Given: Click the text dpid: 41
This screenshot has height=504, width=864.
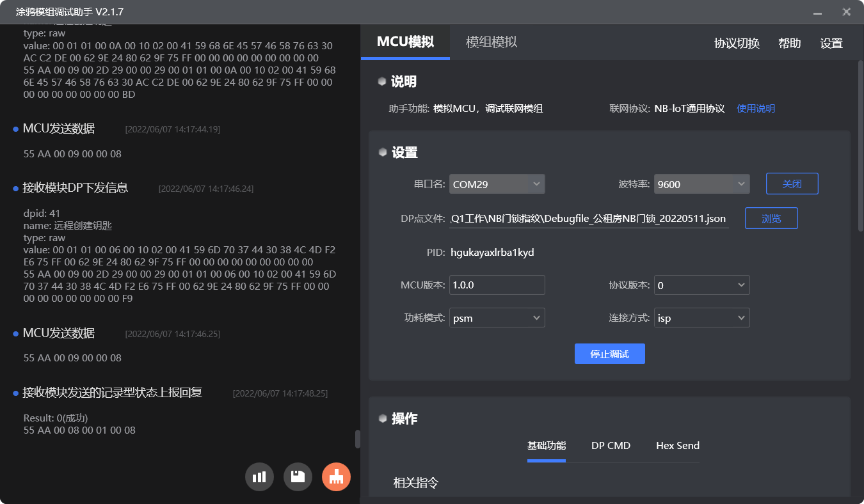Looking at the screenshot, I should click(x=42, y=214).
